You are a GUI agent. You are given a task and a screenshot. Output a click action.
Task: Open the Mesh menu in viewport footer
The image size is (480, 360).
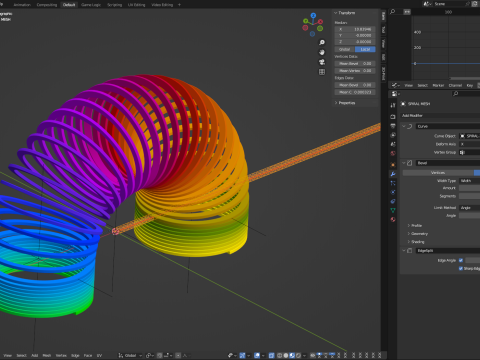click(x=47, y=355)
